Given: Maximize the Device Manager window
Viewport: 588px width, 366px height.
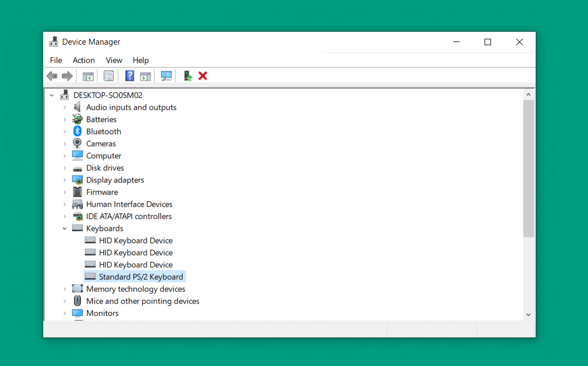Looking at the screenshot, I should point(488,42).
